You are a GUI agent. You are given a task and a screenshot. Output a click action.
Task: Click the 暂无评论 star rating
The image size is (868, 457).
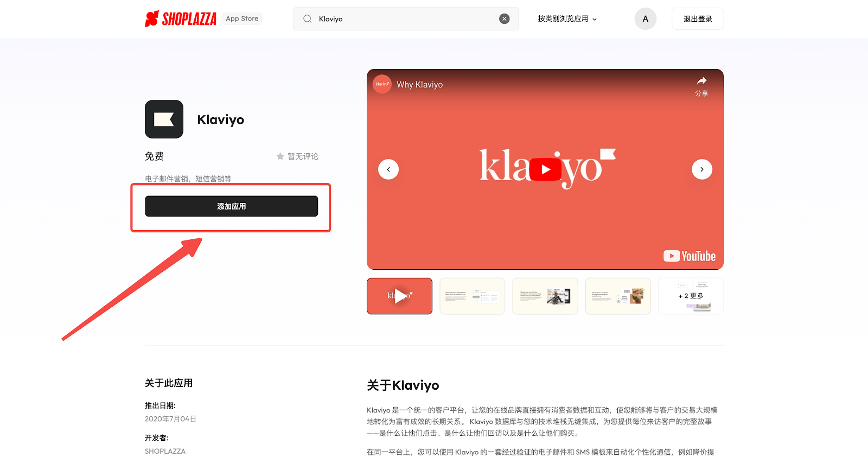point(297,156)
